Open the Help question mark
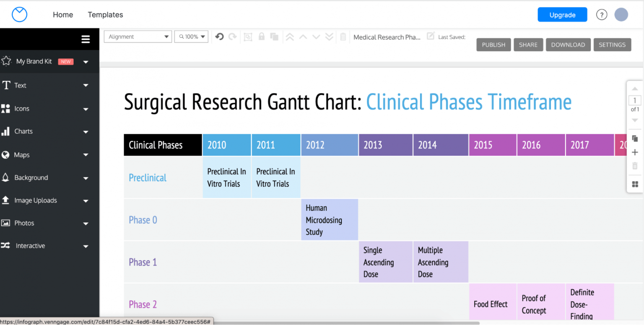644x325 pixels. coord(602,14)
